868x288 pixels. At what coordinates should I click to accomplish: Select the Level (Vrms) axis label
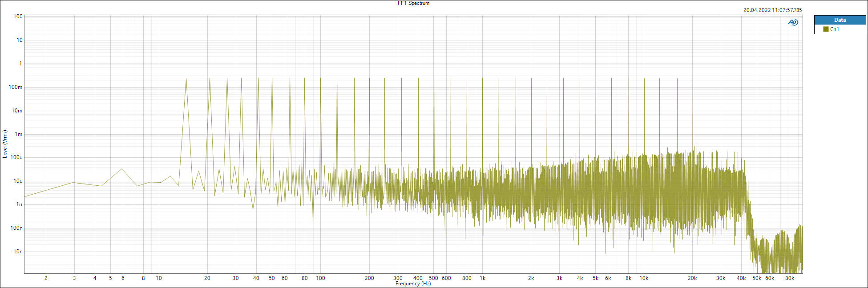[x=5, y=144]
